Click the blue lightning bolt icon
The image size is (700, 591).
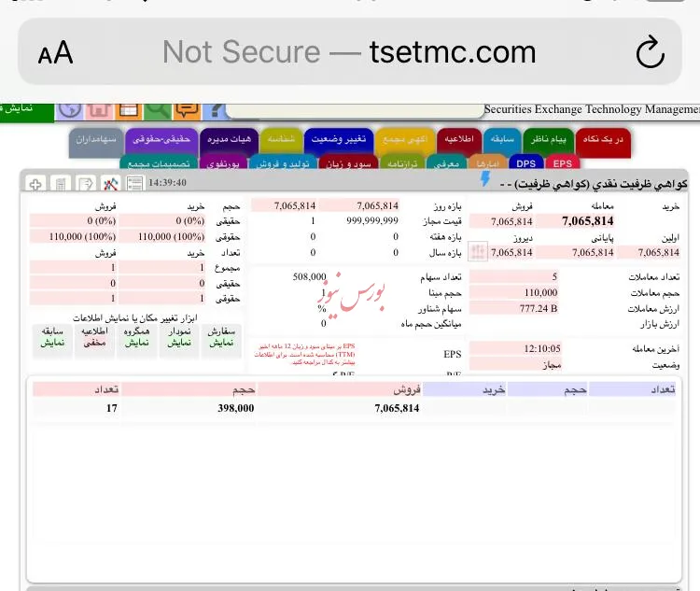(x=484, y=179)
